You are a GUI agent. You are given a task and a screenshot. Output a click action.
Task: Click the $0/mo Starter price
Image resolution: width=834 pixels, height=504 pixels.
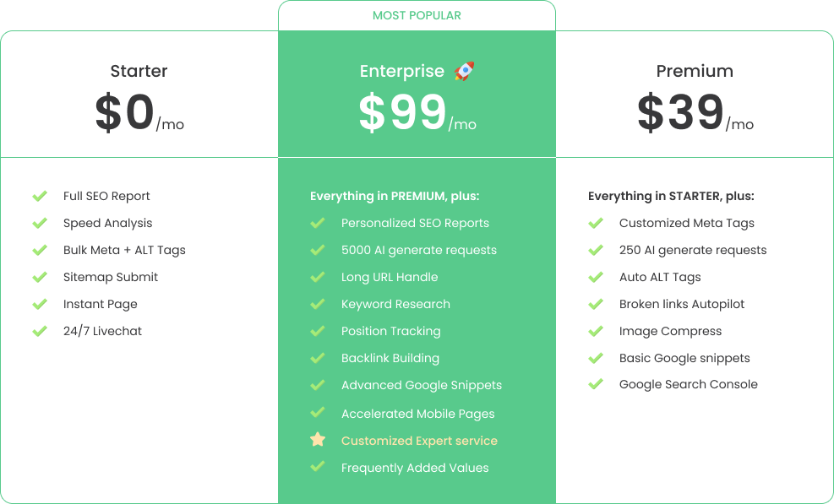tap(139, 114)
